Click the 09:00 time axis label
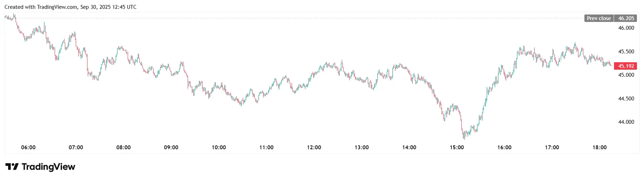The height and width of the screenshot is (180, 644). (x=171, y=147)
